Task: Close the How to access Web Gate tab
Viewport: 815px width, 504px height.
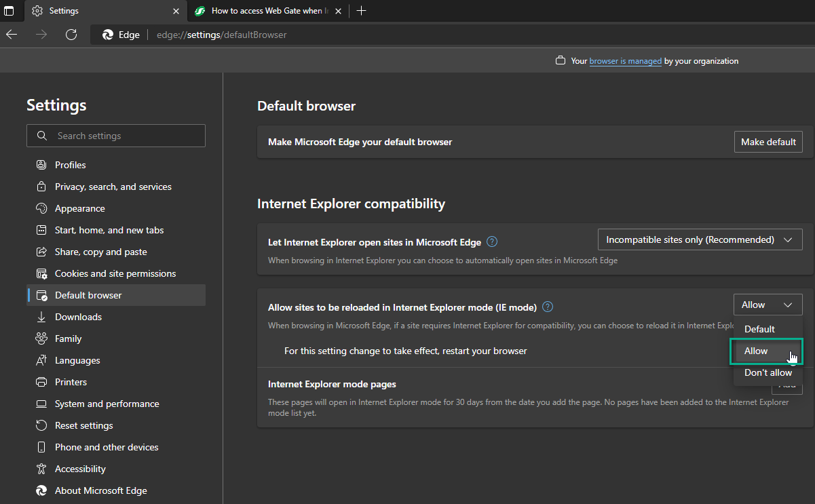Action: click(x=338, y=11)
